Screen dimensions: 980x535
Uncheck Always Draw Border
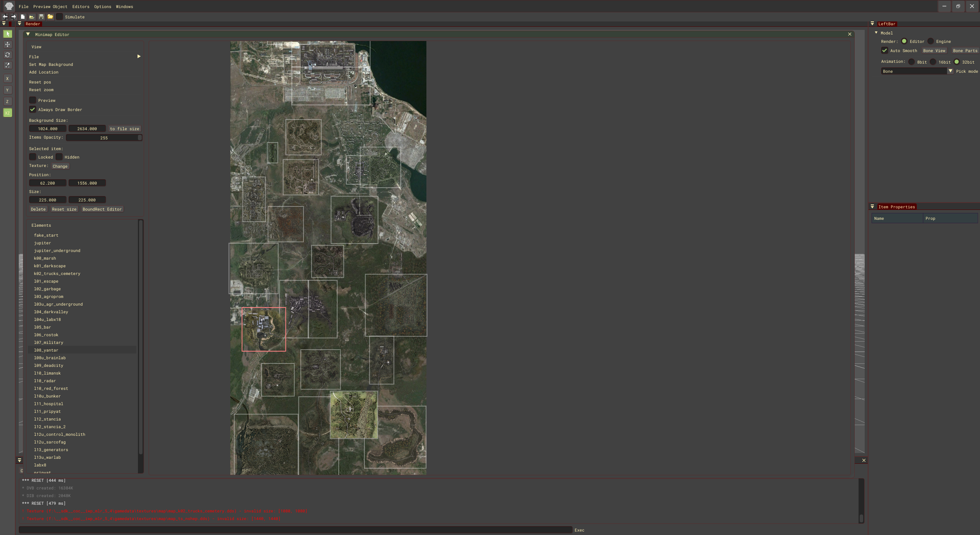click(33, 110)
